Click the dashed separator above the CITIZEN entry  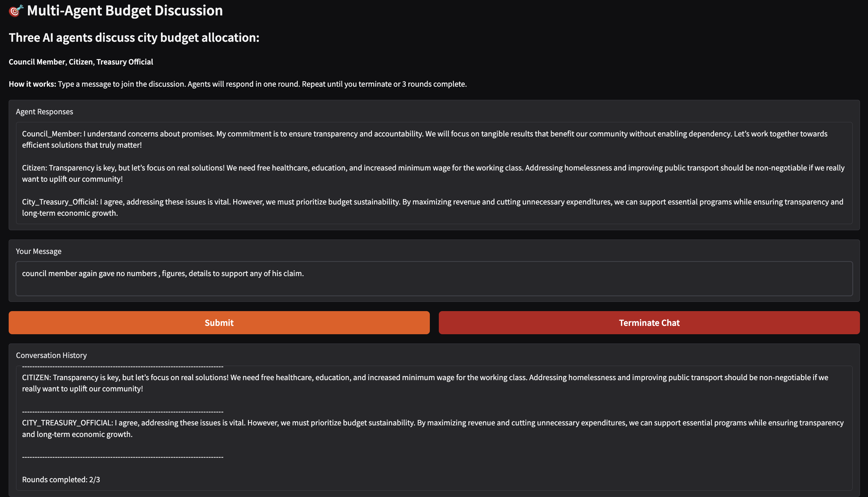click(123, 367)
